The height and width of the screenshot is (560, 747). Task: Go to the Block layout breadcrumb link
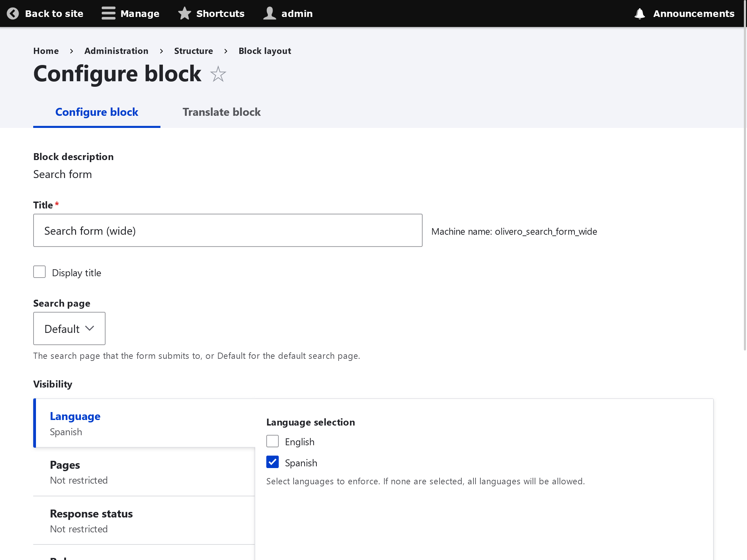point(265,51)
